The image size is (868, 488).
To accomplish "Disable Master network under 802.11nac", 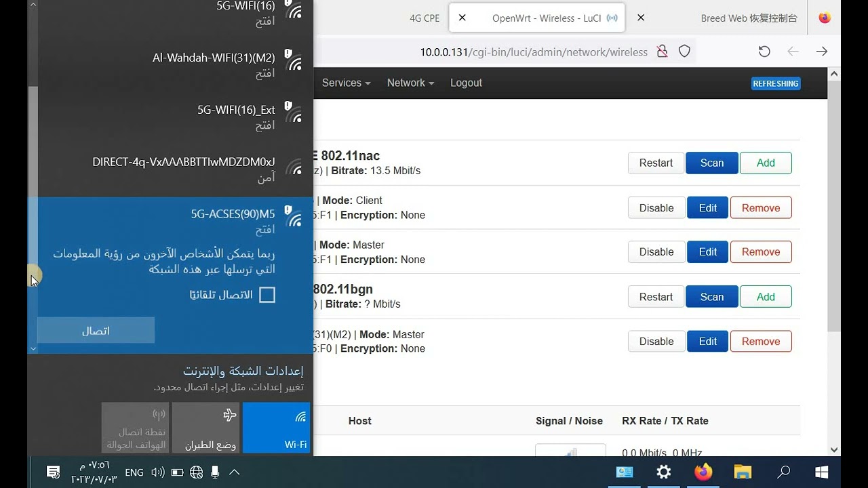I will pyautogui.click(x=656, y=252).
